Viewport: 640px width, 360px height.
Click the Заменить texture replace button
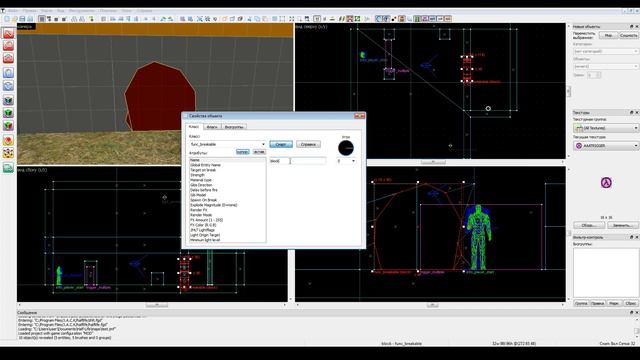tap(622, 225)
